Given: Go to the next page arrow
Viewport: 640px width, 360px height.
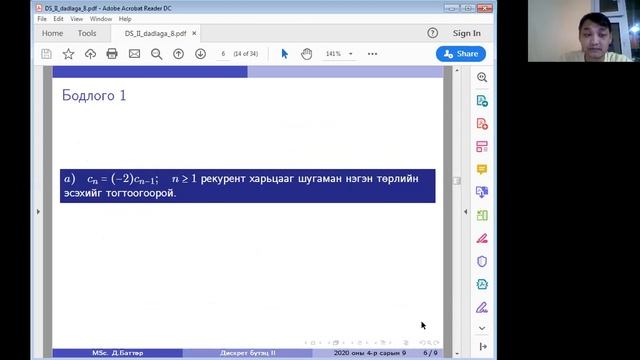Looking at the screenshot, I should 200,54.
